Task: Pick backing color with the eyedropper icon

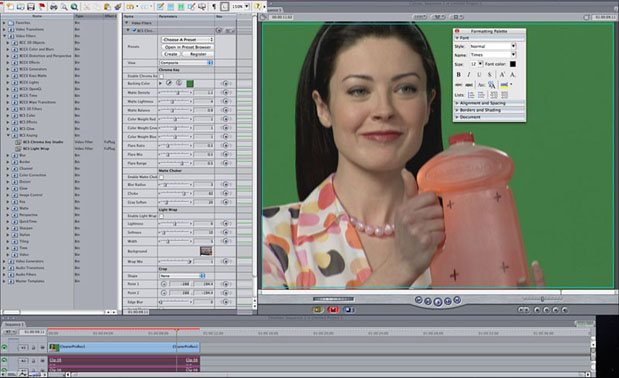Action: coord(169,83)
